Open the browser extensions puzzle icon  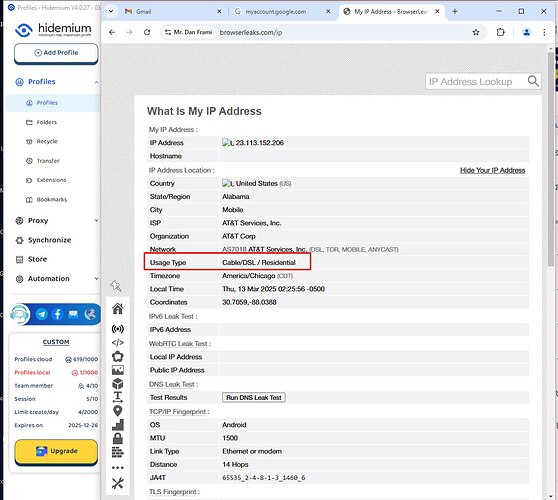(x=500, y=32)
